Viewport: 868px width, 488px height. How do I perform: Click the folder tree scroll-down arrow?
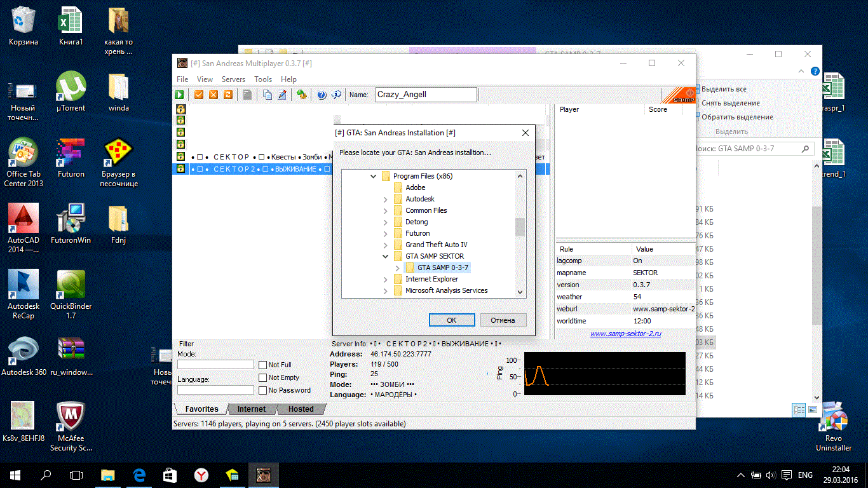click(520, 292)
